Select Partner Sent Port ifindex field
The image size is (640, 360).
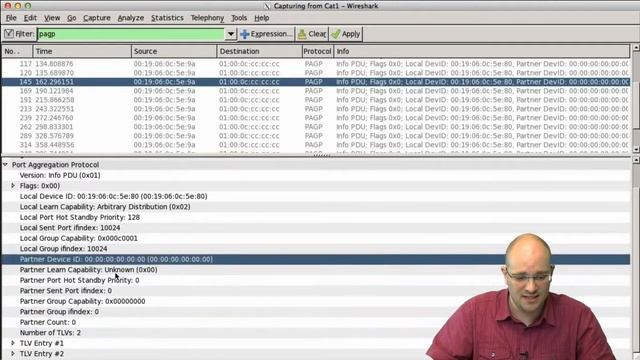[x=66, y=291]
